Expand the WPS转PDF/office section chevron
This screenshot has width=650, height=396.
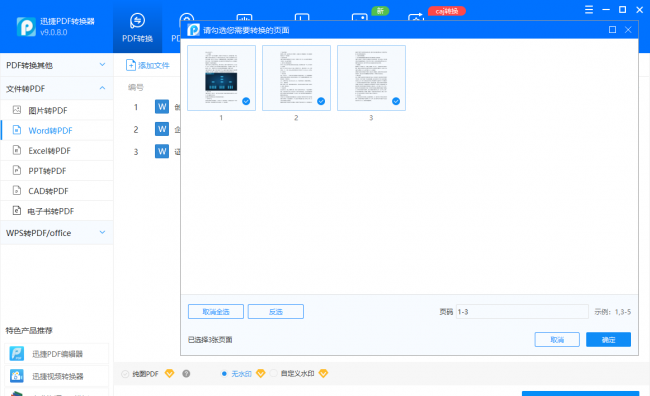coord(102,232)
